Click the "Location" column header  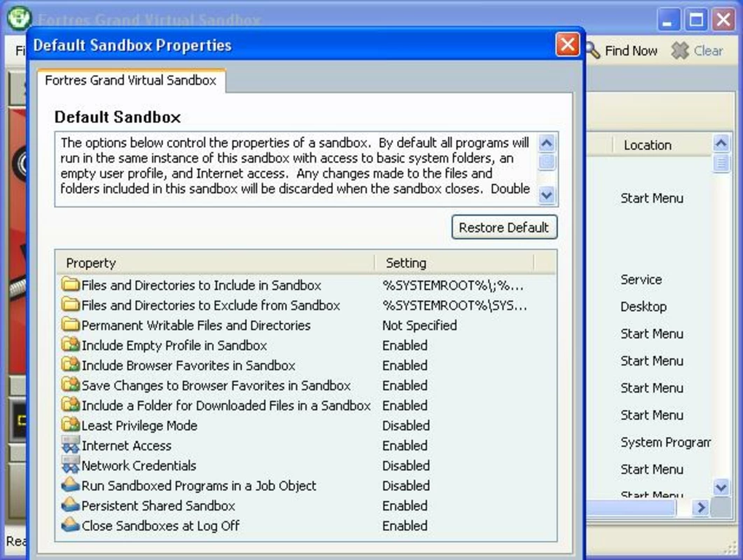647,144
